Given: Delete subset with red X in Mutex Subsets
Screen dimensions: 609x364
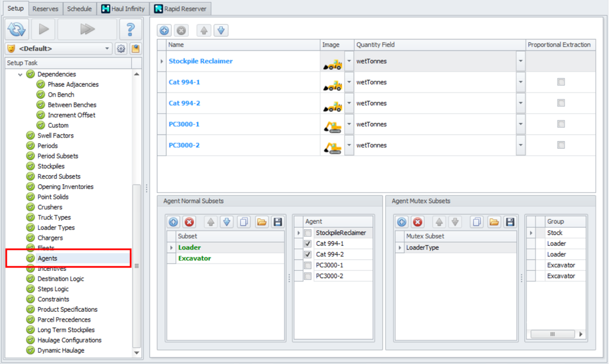Looking at the screenshot, I should point(418,222).
